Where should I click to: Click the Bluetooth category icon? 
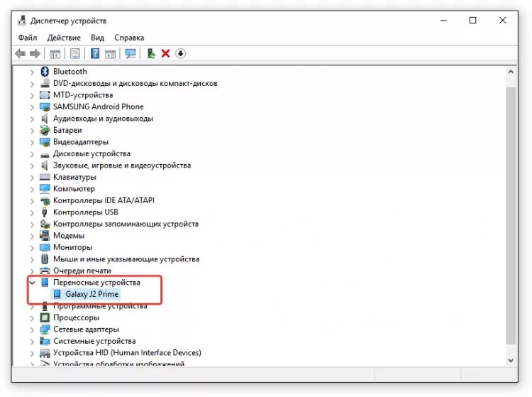pyautogui.click(x=45, y=72)
